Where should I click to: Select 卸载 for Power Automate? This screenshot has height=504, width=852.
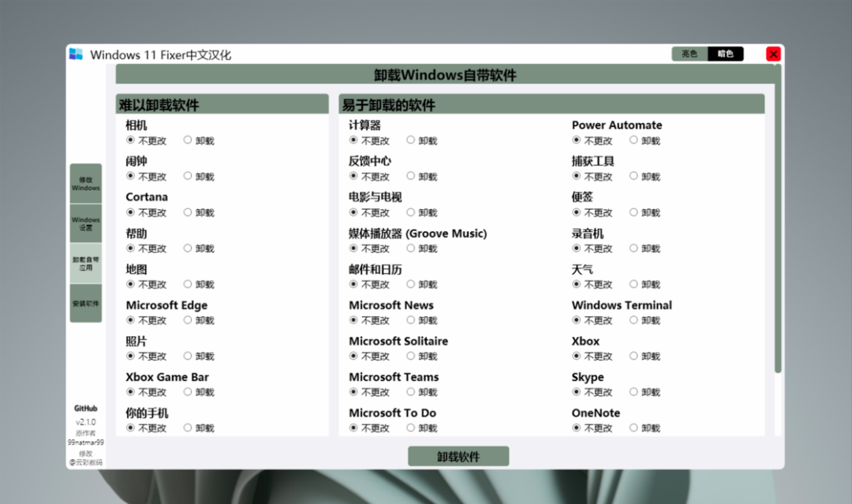coord(634,140)
